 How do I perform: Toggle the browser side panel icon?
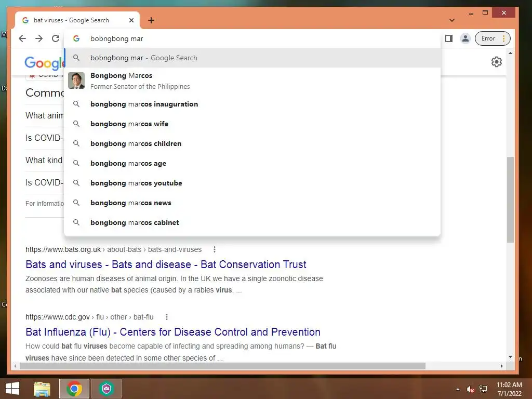pos(449,38)
